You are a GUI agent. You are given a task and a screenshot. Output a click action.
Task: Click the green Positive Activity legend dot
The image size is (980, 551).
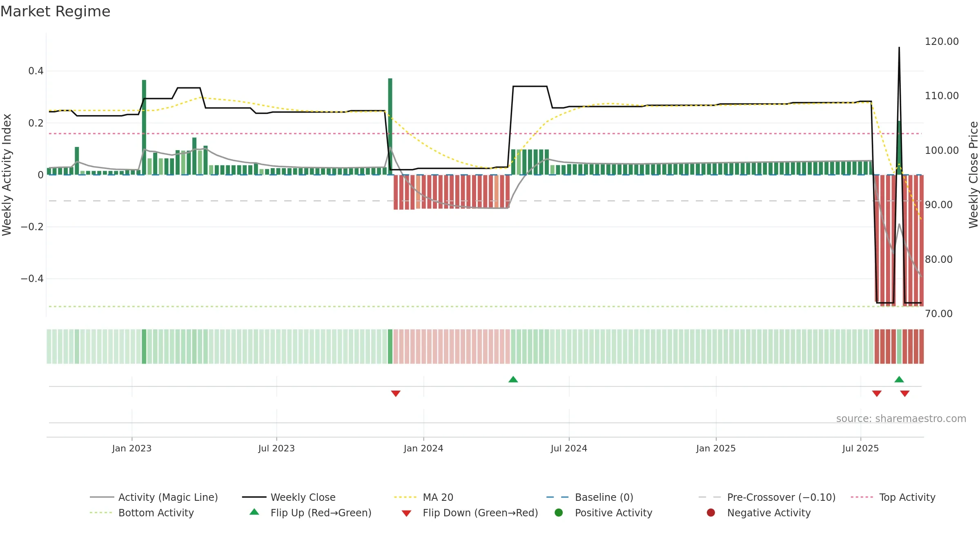[559, 513]
